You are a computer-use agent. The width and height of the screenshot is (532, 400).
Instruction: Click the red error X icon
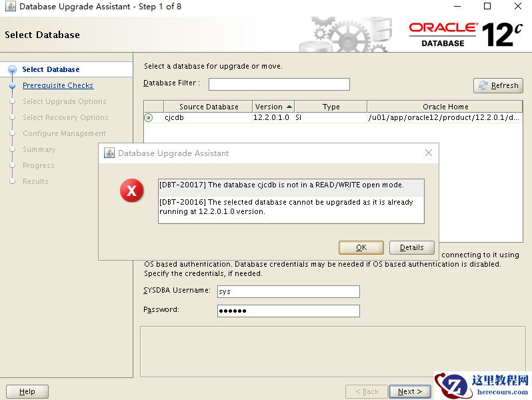click(x=131, y=190)
